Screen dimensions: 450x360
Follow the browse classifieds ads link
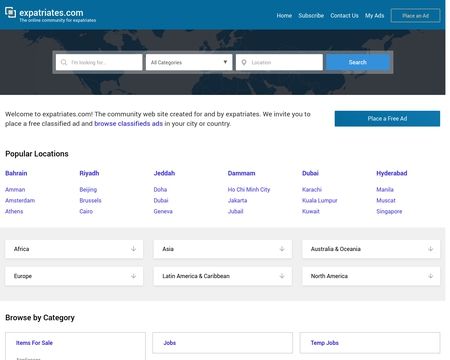pyautogui.click(x=128, y=124)
